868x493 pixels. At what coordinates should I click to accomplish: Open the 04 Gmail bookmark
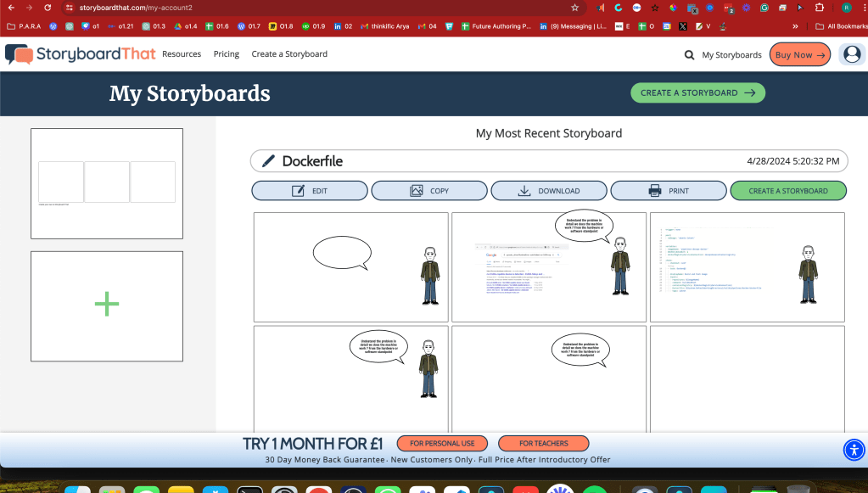pos(428,26)
